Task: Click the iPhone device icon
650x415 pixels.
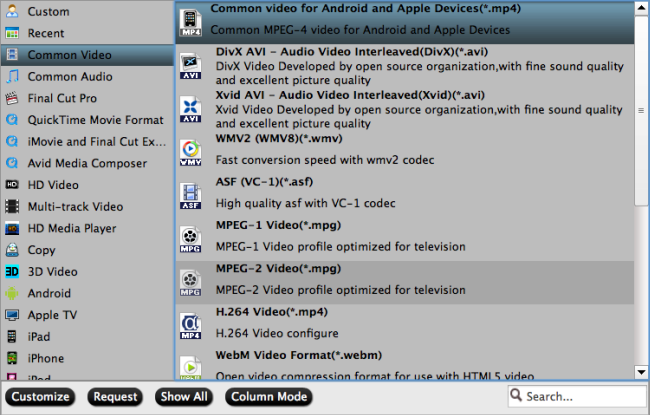Action: [12, 358]
